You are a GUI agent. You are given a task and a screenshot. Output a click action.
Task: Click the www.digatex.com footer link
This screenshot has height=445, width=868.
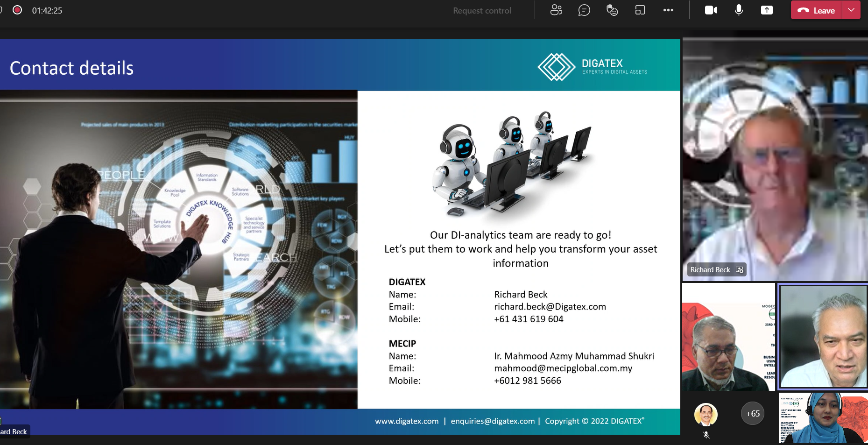(x=407, y=421)
